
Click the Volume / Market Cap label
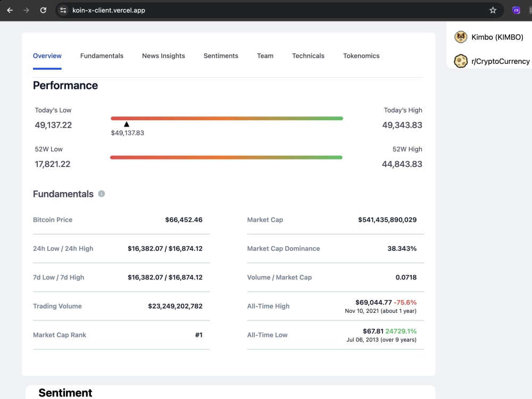(x=279, y=277)
